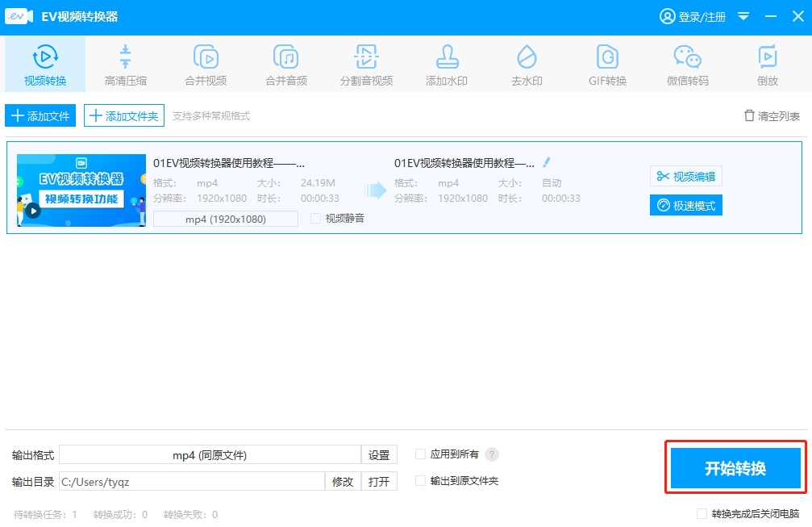Select the 分割音视频 split tool

pos(366,63)
